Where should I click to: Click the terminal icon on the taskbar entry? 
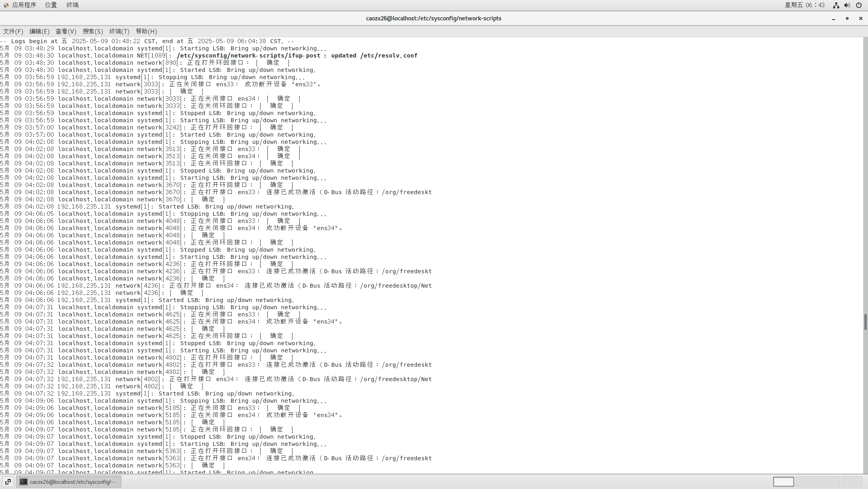coord(24,482)
